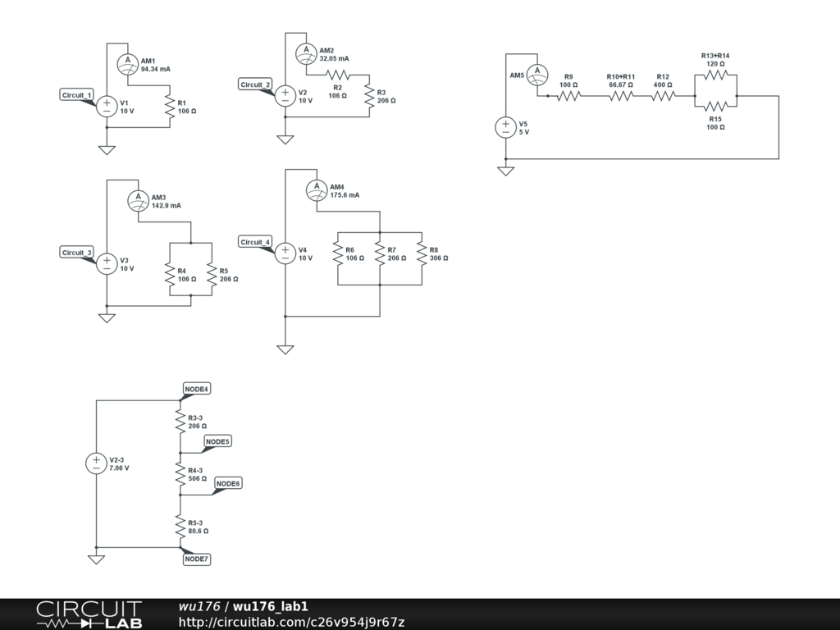This screenshot has width=840, height=630.
Task: Select the NODE5 label tag
Action: (x=217, y=441)
